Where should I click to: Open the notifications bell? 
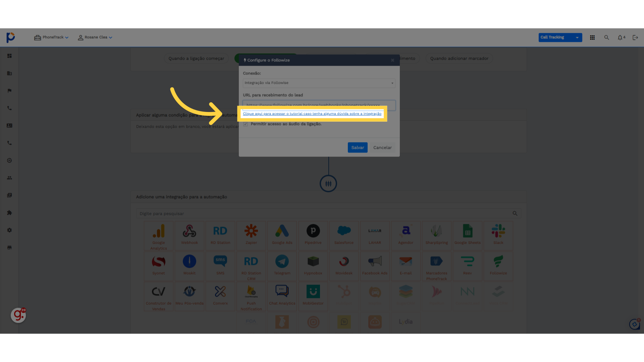point(620,38)
